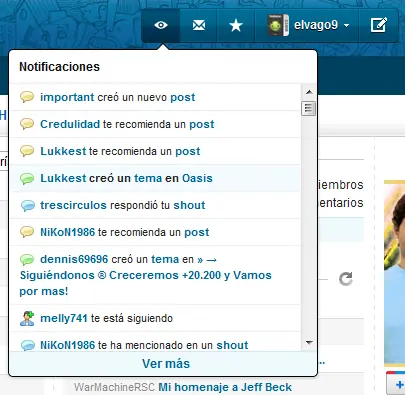Open 'post' recommended by NiKoN1986

pos(197,232)
